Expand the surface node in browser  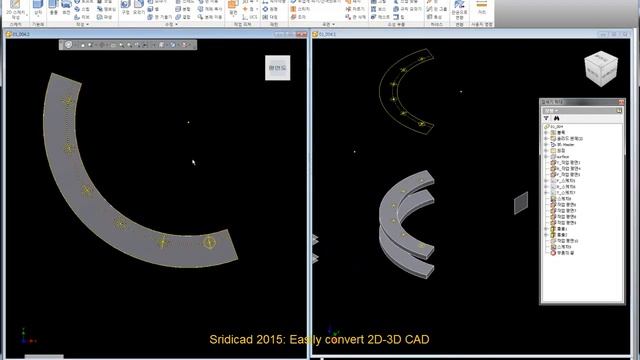click(546, 157)
